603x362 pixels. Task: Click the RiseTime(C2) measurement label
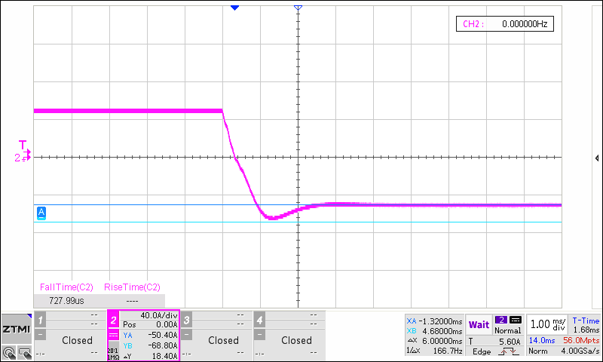pyautogui.click(x=132, y=287)
